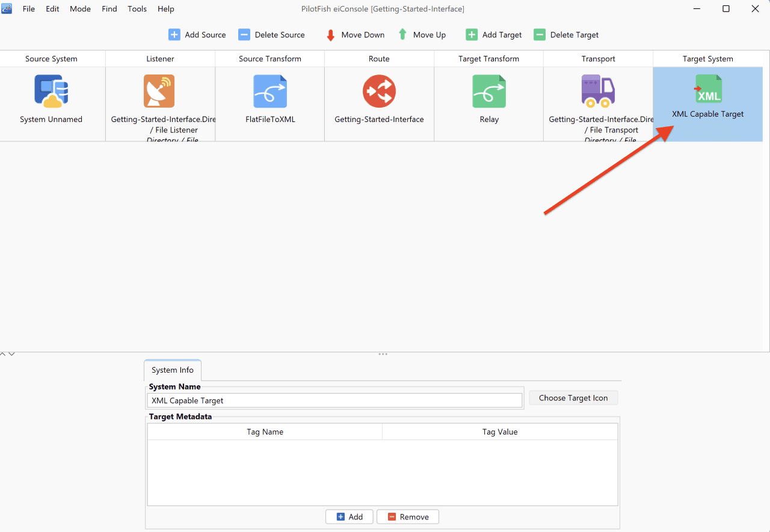Click the Delete Source label text
Screen dimensions: 770x532
pyautogui.click(x=280, y=35)
